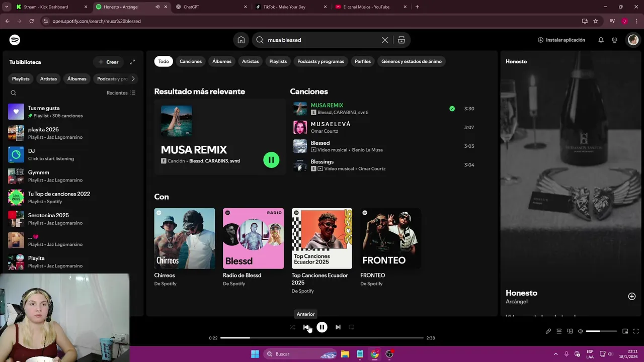Click the Crear button
The width and height of the screenshot is (644, 362).
108,62
